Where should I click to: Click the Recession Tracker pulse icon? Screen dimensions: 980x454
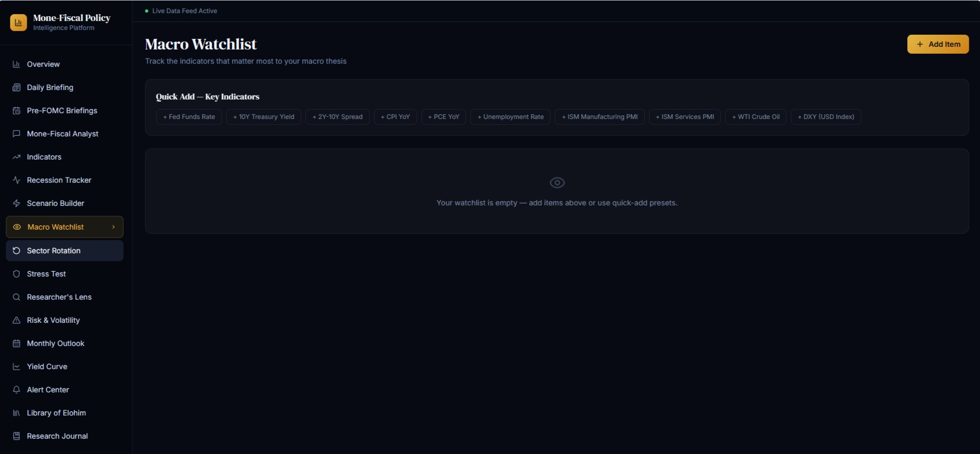tap(16, 180)
